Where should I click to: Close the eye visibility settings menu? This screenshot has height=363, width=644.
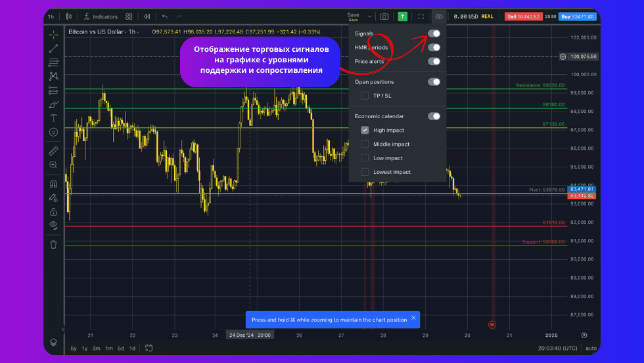pos(439,16)
